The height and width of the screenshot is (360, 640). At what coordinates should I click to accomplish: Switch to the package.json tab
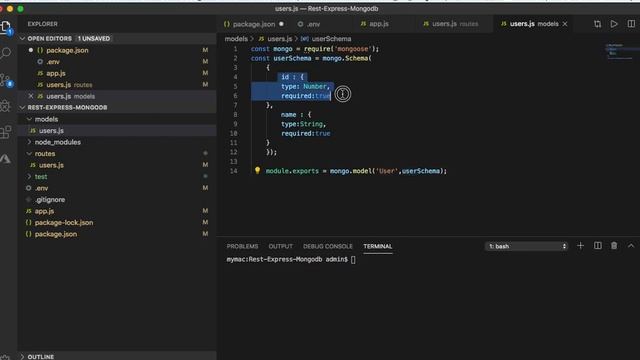[253, 24]
